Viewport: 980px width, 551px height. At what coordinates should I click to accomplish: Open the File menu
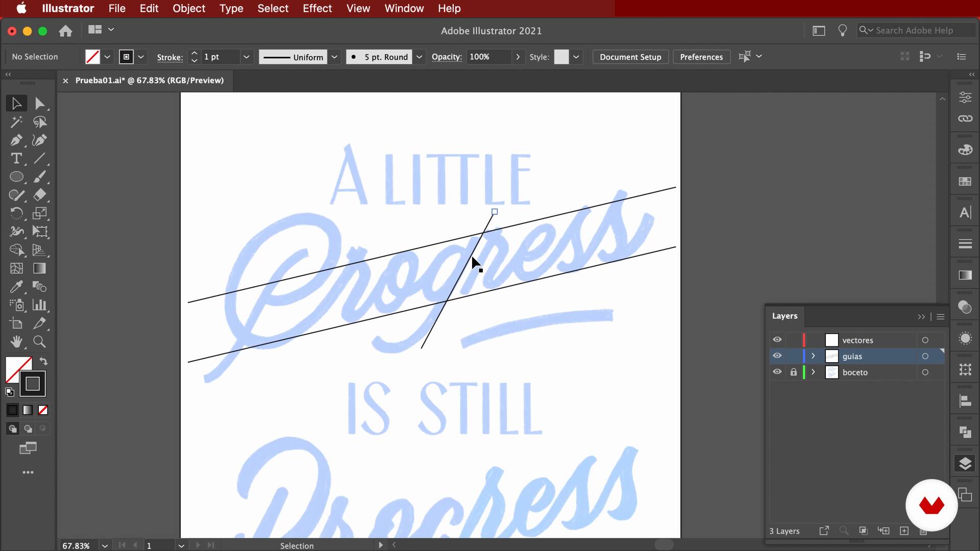(117, 8)
